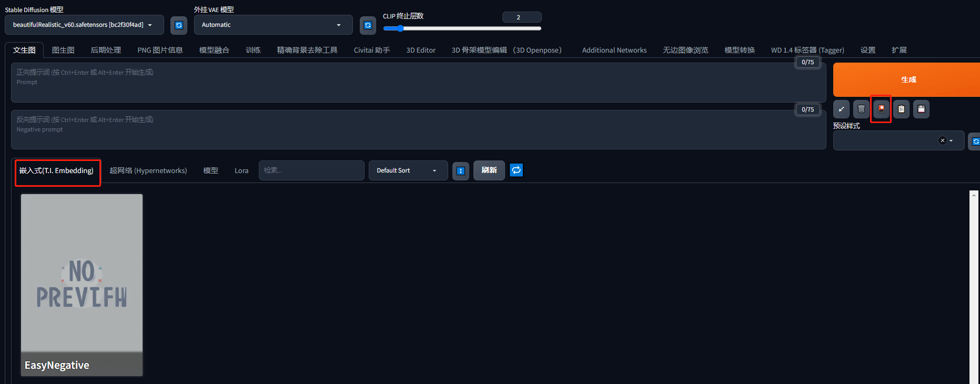
Task: Switch to the 图生图 tab
Action: click(63, 50)
